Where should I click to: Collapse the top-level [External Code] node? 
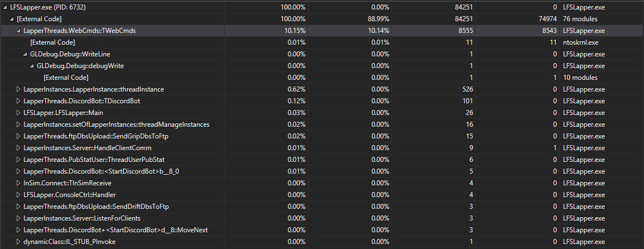(x=12, y=19)
